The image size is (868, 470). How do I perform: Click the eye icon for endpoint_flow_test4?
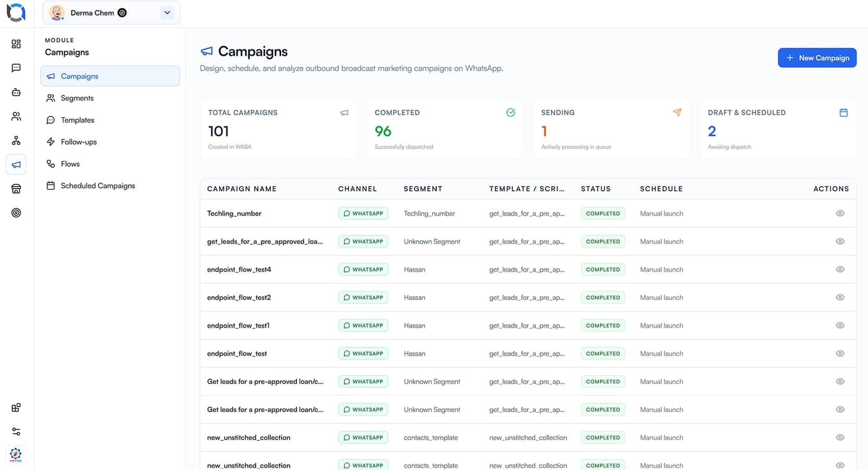(x=840, y=269)
